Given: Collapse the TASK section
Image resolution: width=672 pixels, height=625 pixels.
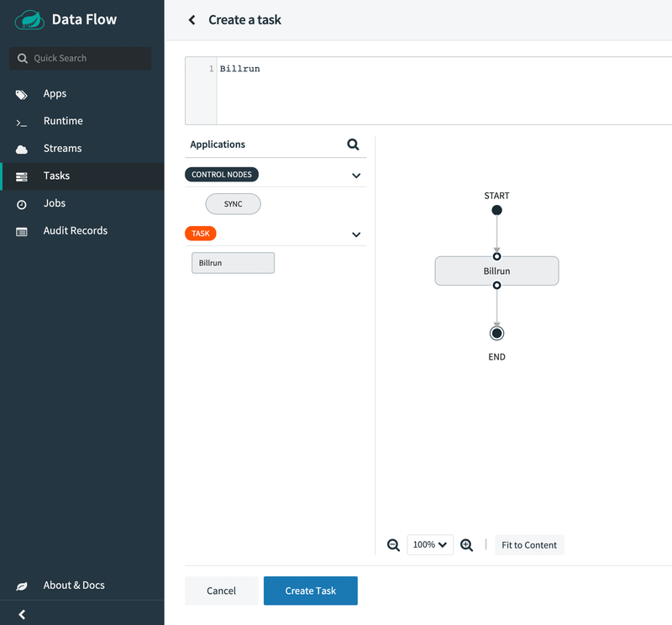Looking at the screenshot, I should (356, 234).
